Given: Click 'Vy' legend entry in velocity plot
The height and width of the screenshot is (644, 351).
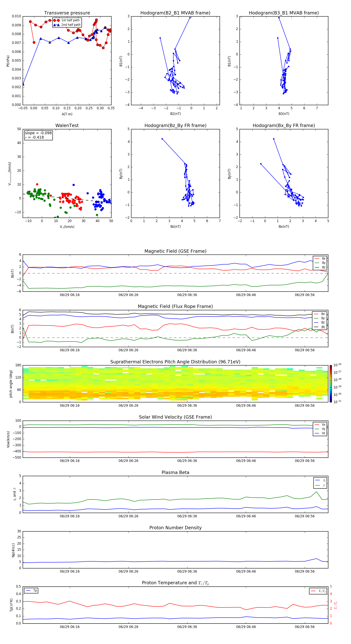Looking at the screenshot, I should [320, 429].
